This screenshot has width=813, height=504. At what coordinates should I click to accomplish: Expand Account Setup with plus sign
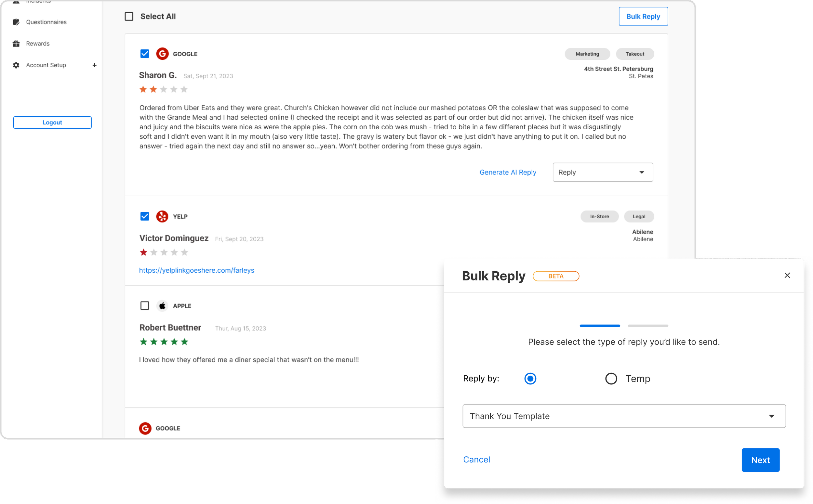(94, 65)
